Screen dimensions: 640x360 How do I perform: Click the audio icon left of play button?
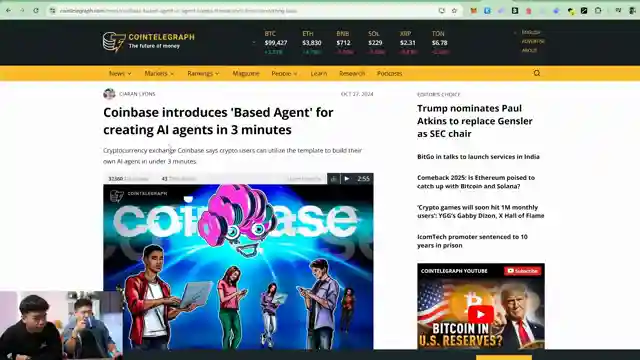click(334, 179)
